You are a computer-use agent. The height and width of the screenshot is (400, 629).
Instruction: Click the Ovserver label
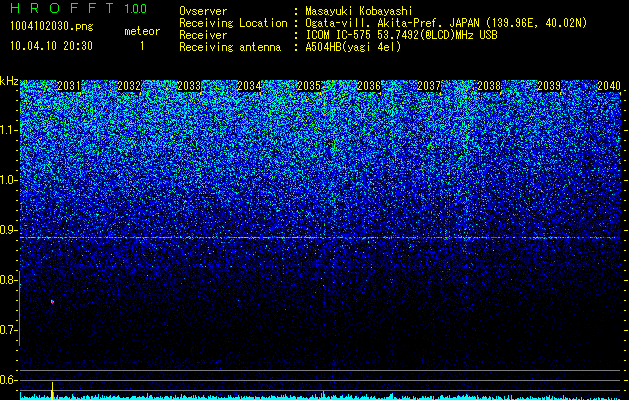pos(203,11)
